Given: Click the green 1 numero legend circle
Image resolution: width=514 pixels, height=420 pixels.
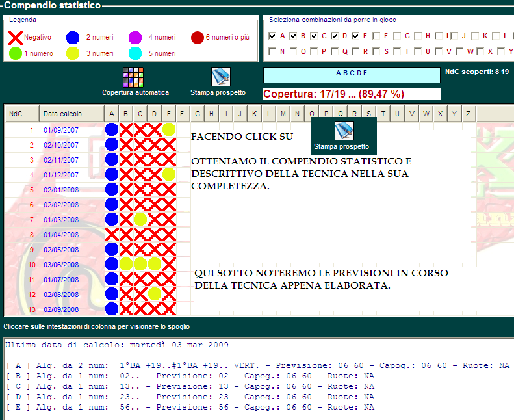Looking at the screenshot, I should tap(16, 53).
